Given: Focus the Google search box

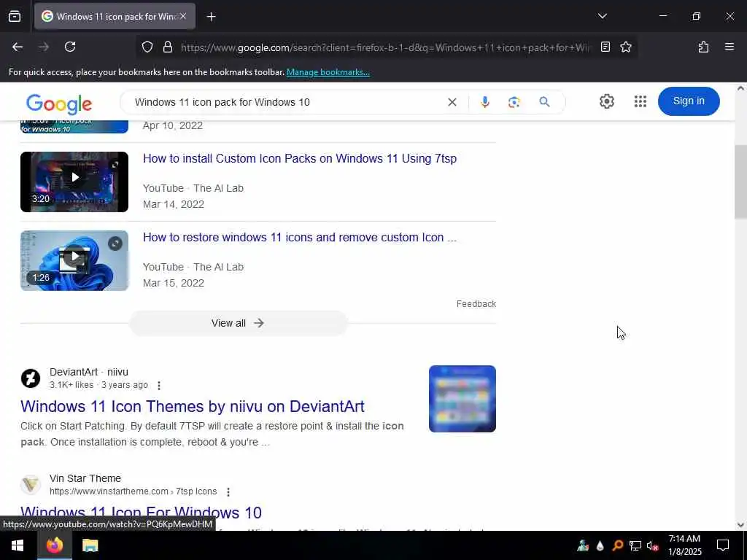Looking at the screenshot, I should click(286, 102).
